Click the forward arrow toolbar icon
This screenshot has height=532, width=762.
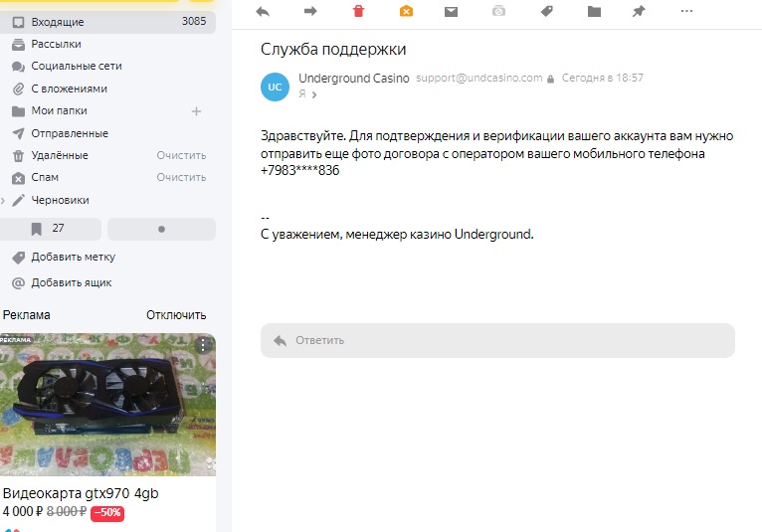click(310, 11)
